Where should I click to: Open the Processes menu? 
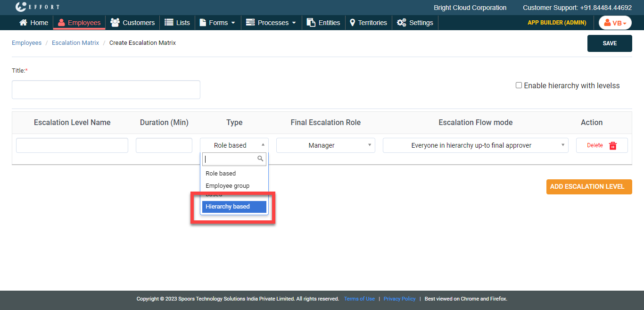pyautogui.click(x=272, y=23)
